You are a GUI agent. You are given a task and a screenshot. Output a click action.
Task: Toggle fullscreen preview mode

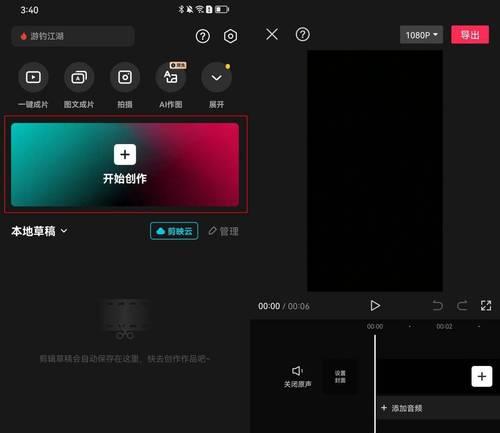(486, 305)
